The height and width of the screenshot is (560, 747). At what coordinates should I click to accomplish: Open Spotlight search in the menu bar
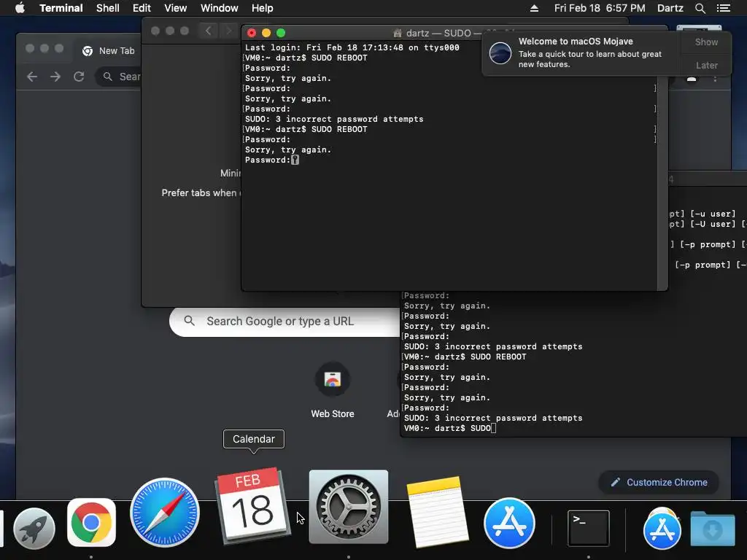[700, 8]
